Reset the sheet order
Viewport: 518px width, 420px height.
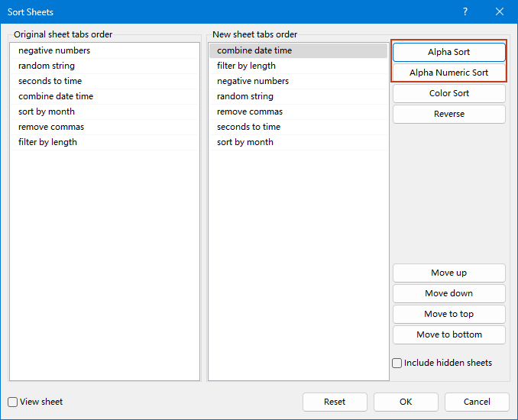pos(335,402)
